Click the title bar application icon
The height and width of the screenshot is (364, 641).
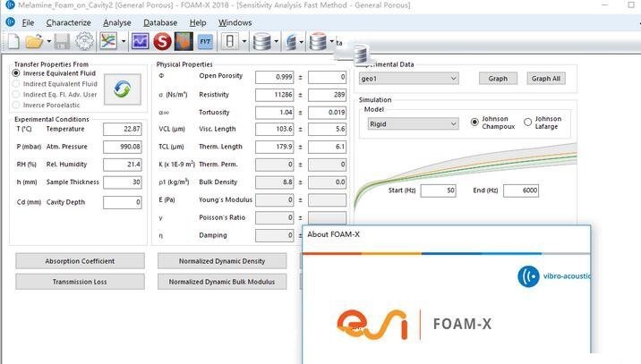pos(10,4)
